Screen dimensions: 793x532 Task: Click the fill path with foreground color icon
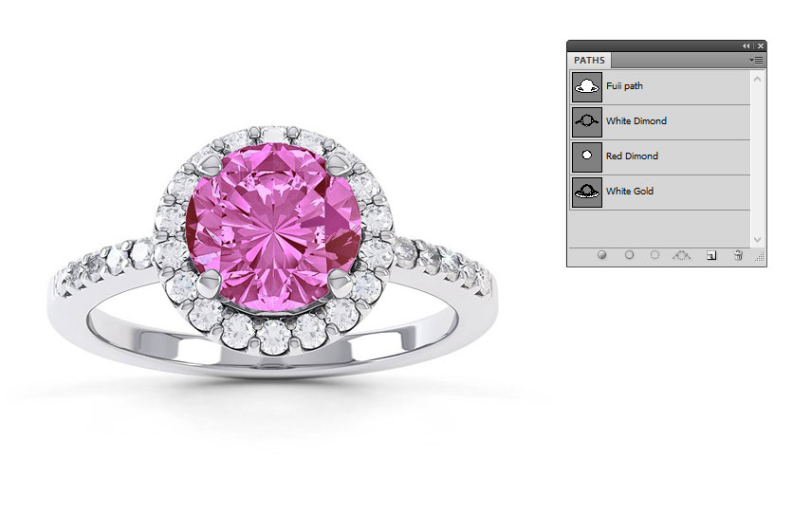tap(601, 255)
